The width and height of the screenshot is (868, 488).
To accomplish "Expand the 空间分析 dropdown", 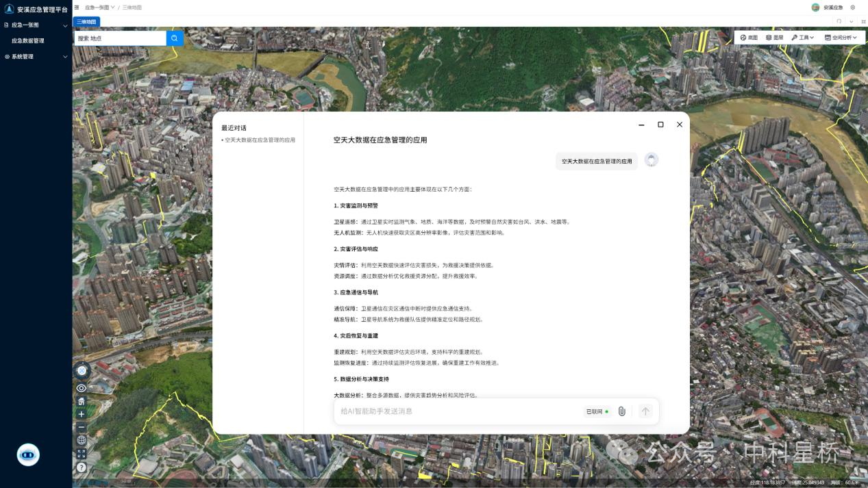I will [x=840, y=38].
